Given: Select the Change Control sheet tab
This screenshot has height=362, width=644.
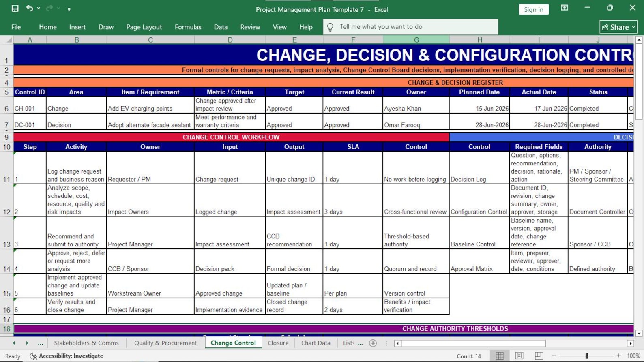Looking at the screenshot, I should (x=233, y=343).
